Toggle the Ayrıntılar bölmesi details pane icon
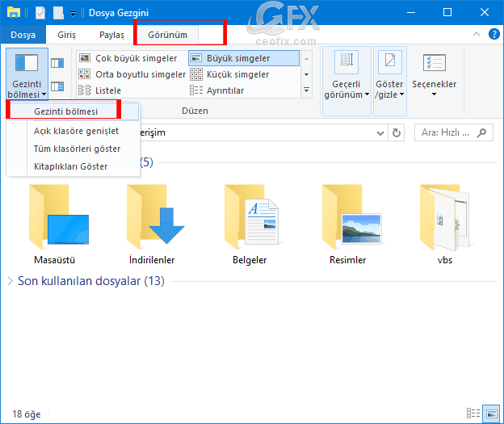504x424 pixels. [57, 86]
